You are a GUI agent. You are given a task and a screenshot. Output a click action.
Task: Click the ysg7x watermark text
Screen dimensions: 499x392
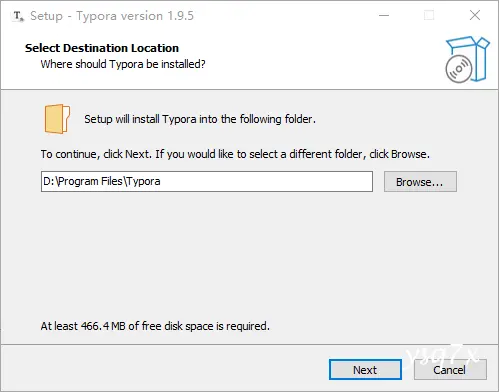click(x=442, y=355)
